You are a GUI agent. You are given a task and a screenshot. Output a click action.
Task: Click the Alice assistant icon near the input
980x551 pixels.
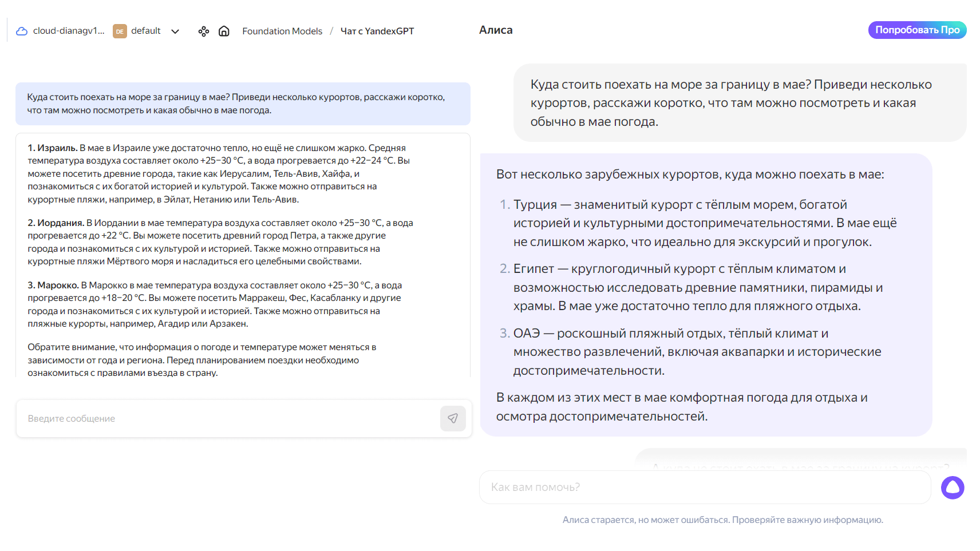pyautogui.click(x=952, y=487)
